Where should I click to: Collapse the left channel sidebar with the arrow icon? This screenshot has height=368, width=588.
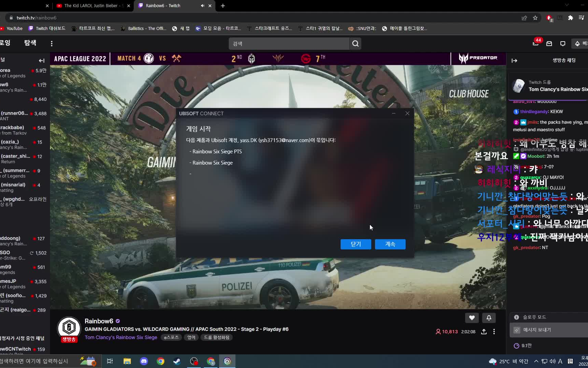tap(42, 61)
